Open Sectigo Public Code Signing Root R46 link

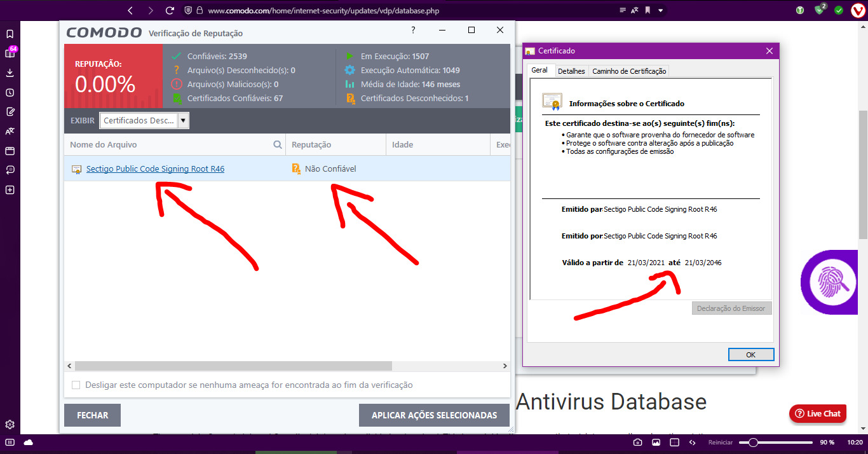[x=155, y=169]
